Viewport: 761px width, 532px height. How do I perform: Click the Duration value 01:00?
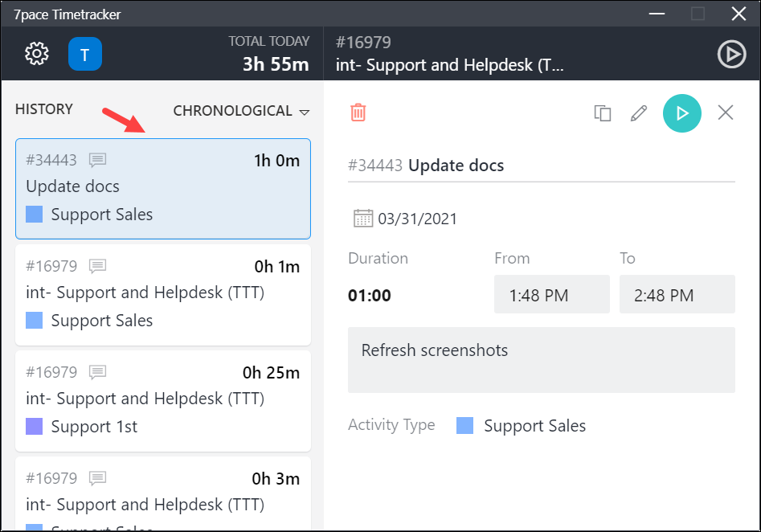(x=370, y=295)
